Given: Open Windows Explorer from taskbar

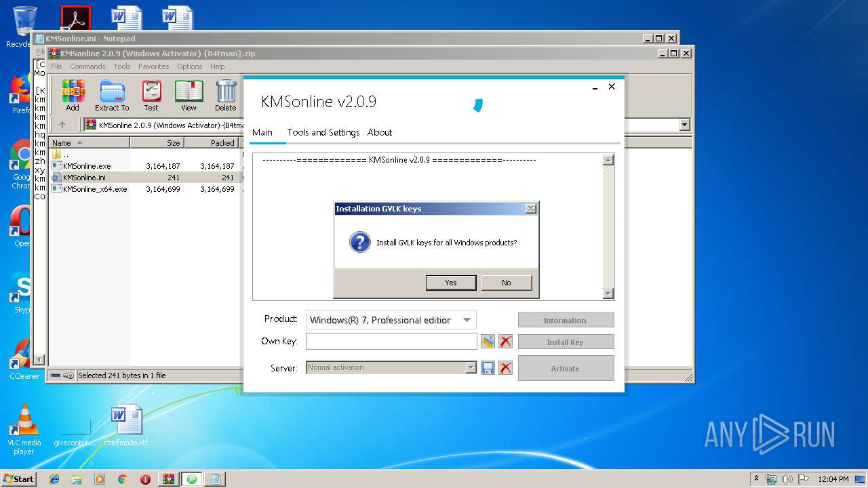Looking at the screenshot, I should coord(77,479).
